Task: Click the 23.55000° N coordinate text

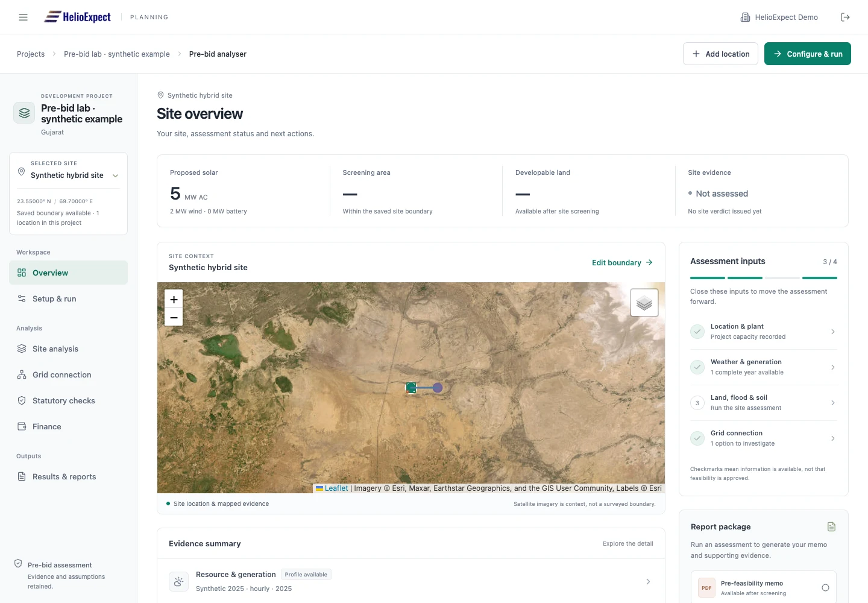Action: pos(34,201)
